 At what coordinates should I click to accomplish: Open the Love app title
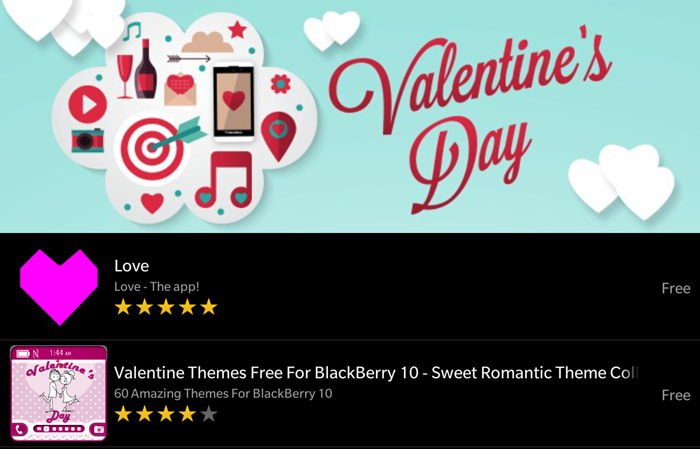tap(131, 266)
